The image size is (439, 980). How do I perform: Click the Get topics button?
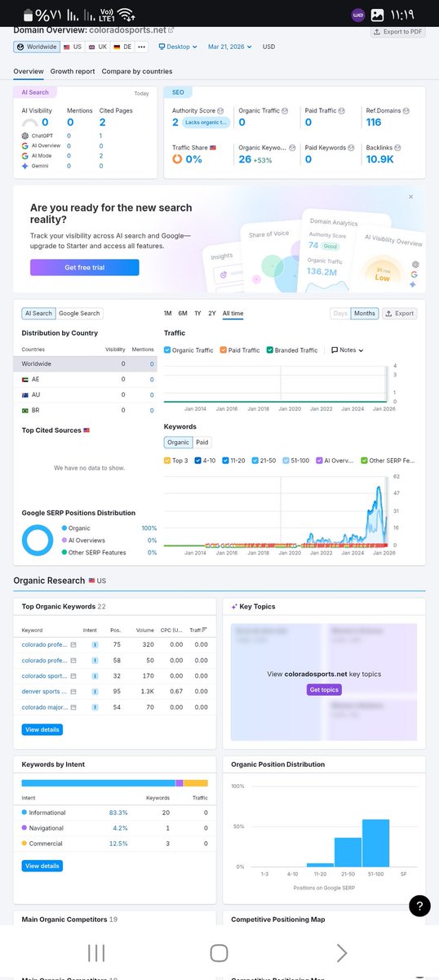tap(324, 690)
